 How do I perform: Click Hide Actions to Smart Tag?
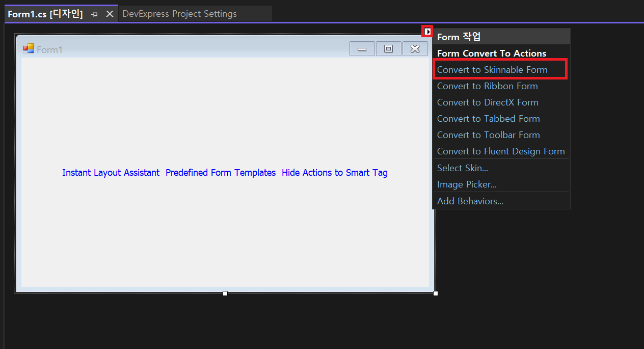pos(335,173)
